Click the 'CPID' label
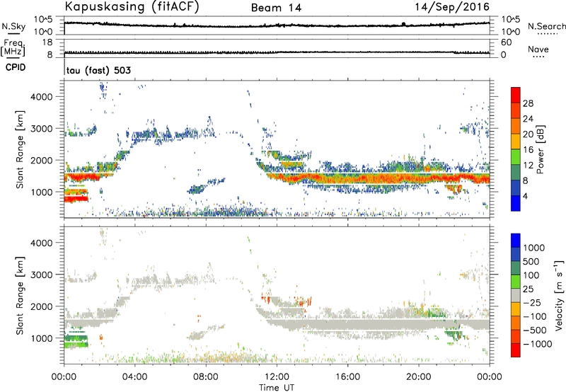This screenshot has height=392, width=566. pyautogui.click(x=16, y=67)
